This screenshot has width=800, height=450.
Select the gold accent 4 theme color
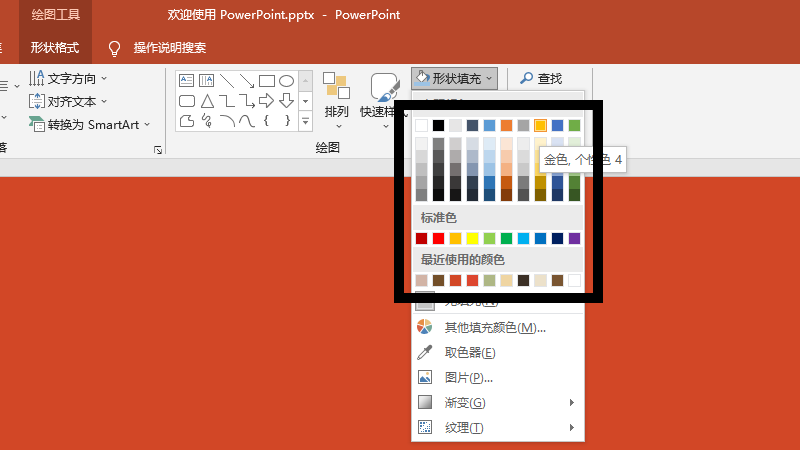[x=540, y=125]
